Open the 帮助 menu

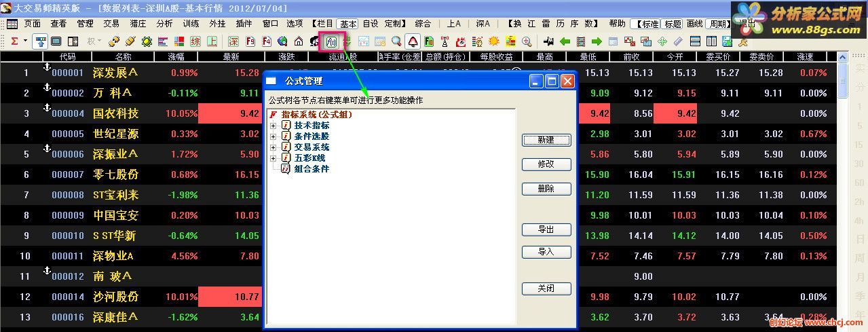click(617, 24)
